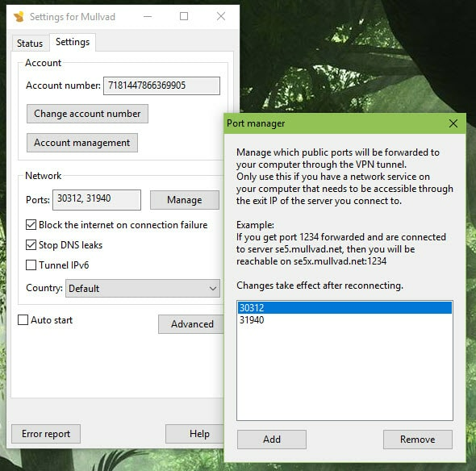Maximize the Settings for Mullvad window

click(x=184, y=16)
